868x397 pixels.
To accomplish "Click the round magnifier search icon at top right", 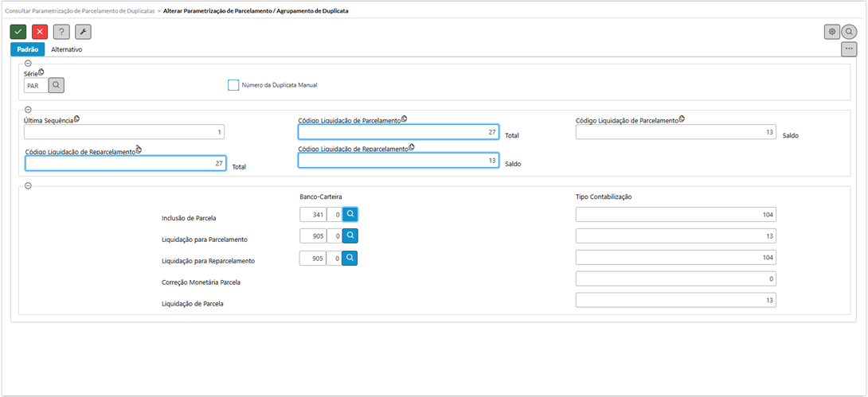I will (x=849, y=32).
